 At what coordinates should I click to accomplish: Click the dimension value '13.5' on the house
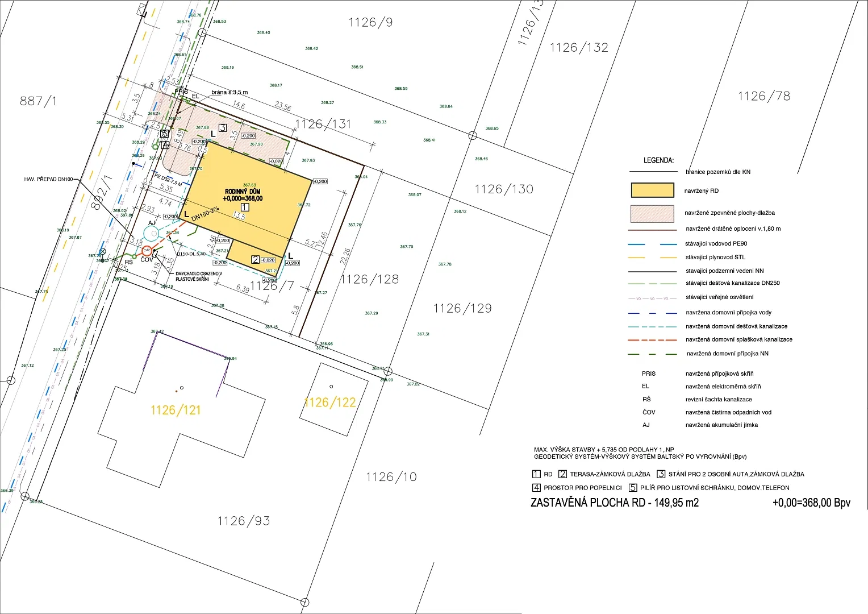pyautogui.click(x=240, y=217)
